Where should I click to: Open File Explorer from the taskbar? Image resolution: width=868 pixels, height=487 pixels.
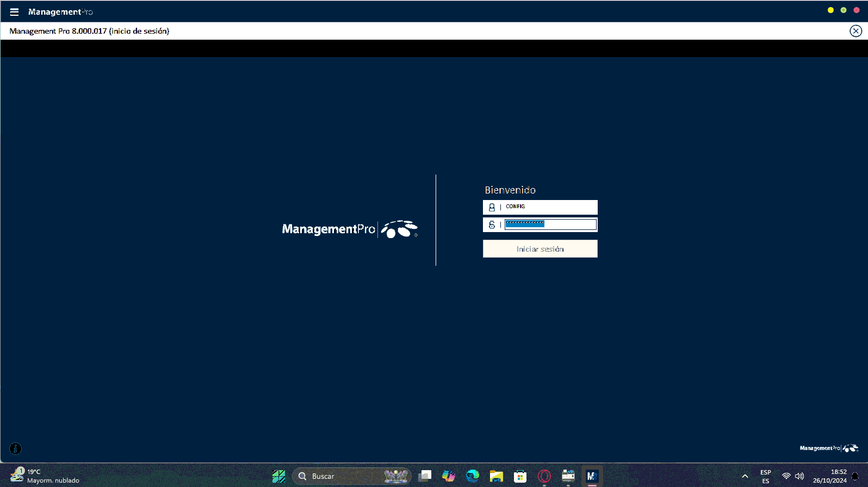point(496,476)
